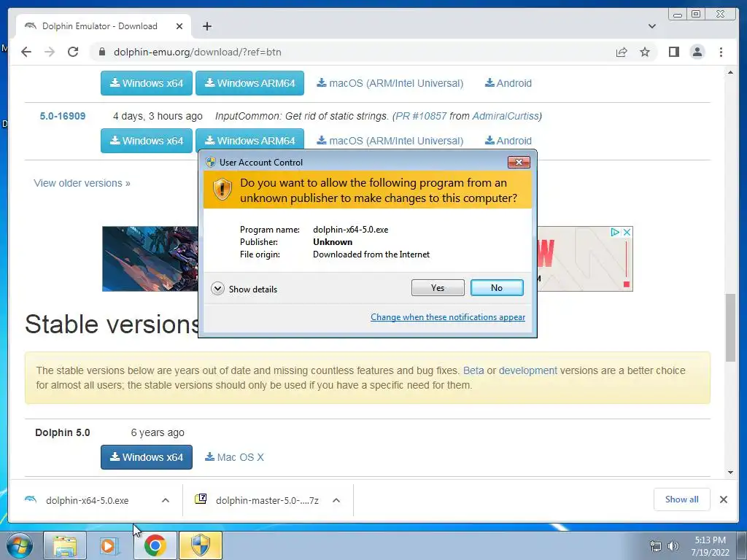The height and width of the screenshot is (560, 747).
Task: Click the UAC shield taskbar item
Action: (201, 545)
